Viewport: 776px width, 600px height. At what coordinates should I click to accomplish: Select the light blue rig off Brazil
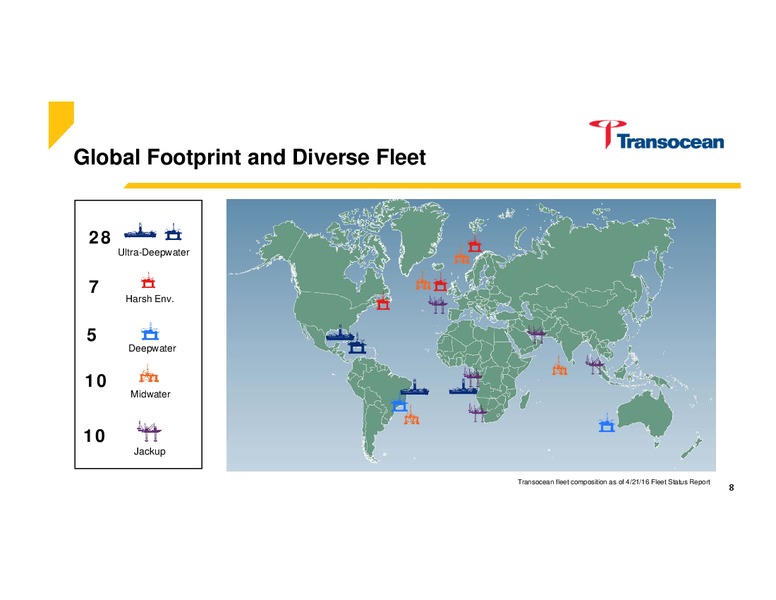399,404
